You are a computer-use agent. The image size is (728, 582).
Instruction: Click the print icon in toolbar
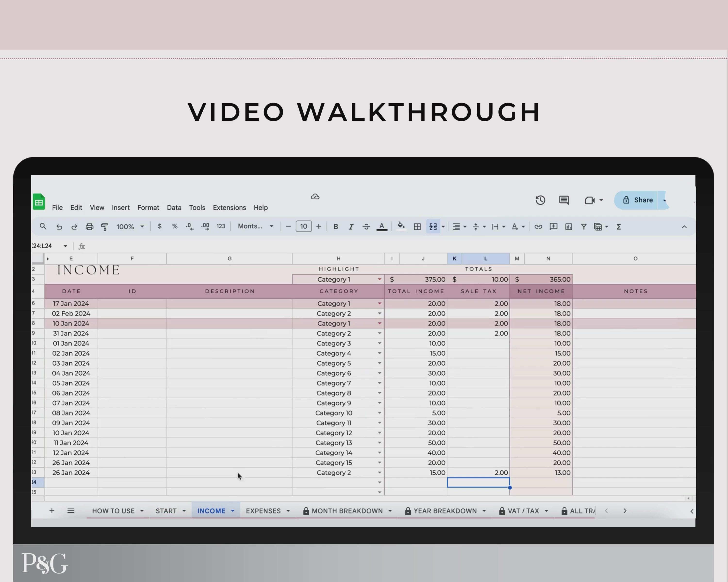pyautogui.click(x=89, y=227)
